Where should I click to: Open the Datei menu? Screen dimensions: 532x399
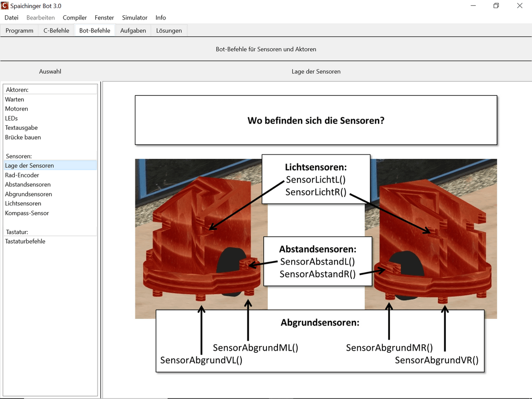point(11,18)
